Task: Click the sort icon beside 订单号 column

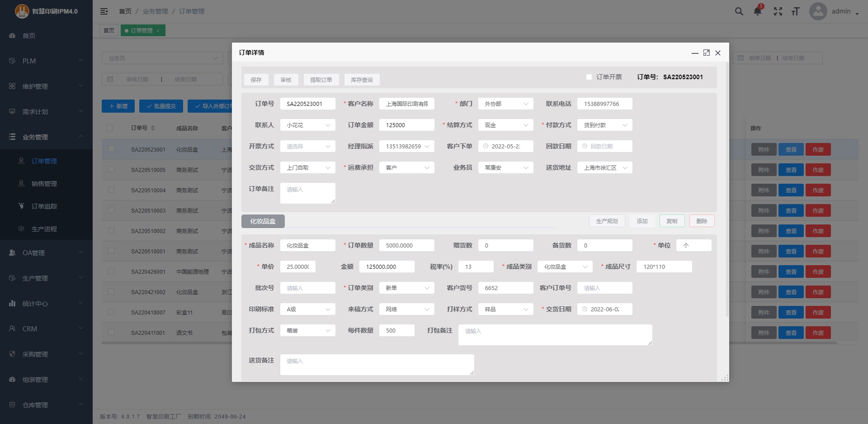Action: pos(153,128)
